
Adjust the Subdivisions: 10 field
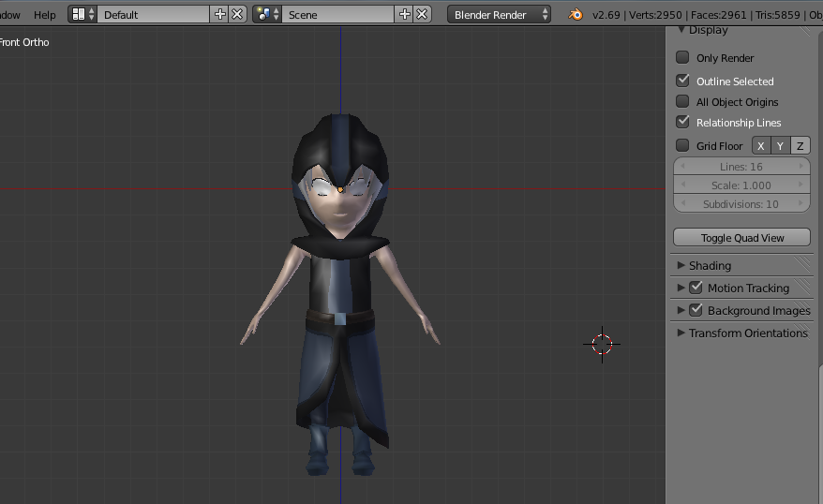(x=741, y=203)
